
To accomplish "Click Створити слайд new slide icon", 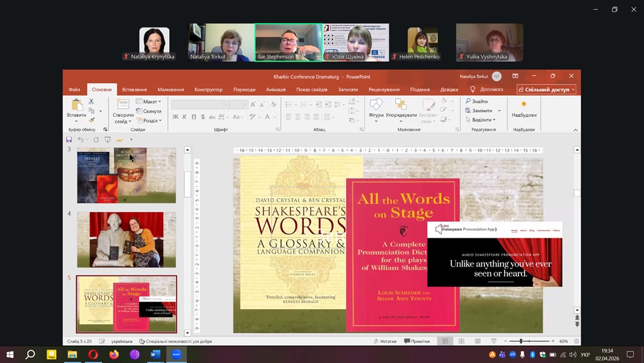I will [123, 105].
